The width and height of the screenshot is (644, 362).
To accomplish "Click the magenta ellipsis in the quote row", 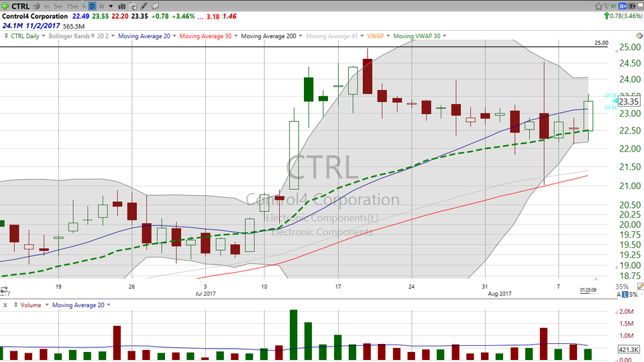I will click(201, 17).
